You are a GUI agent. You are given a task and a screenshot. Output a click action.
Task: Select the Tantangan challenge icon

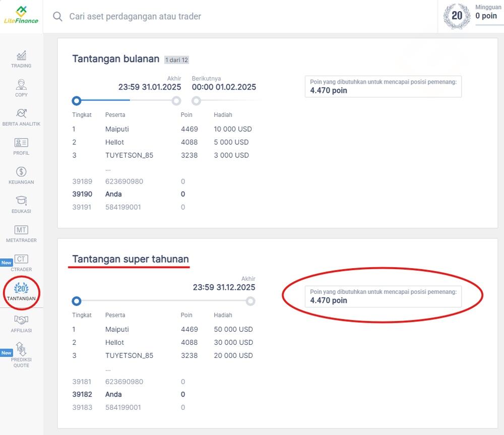point(21,291)
